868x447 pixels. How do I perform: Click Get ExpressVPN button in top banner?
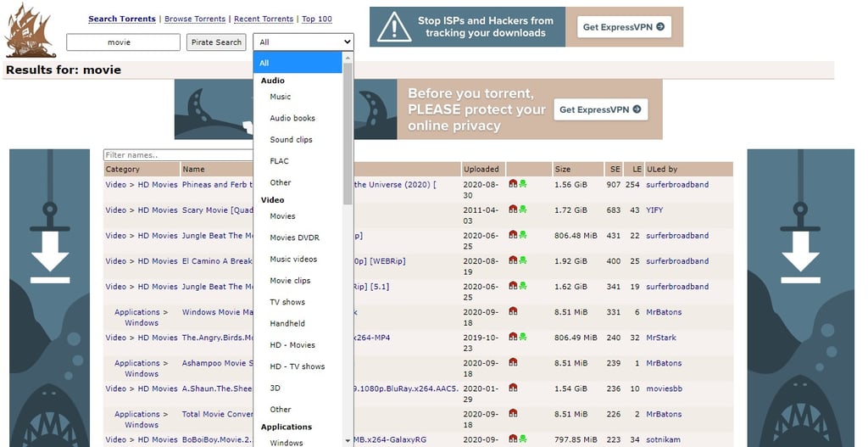tap(624, 26)
